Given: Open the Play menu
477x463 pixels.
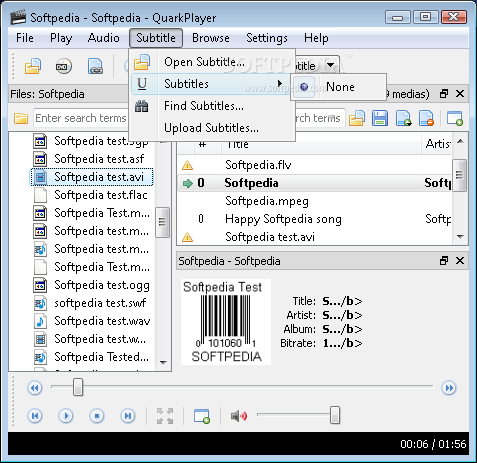Looking at the screenshot, I should coord(61,38).
